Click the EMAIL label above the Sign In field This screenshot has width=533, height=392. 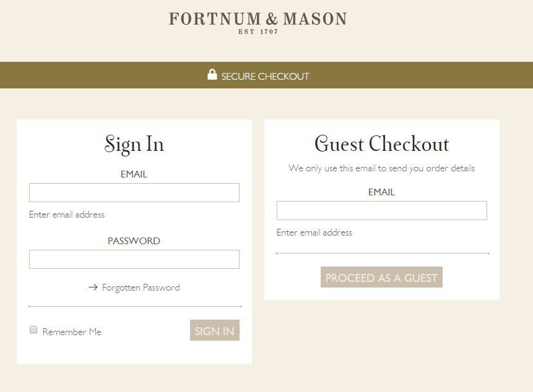pos(134,174)
